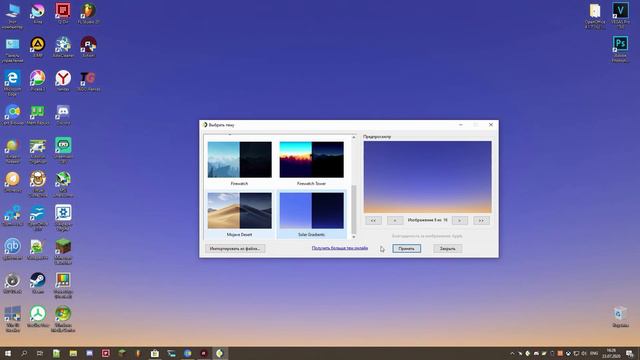Click the ENG language indicator
The width and height of the screenshot is (640, 360).
coord(594,353)
